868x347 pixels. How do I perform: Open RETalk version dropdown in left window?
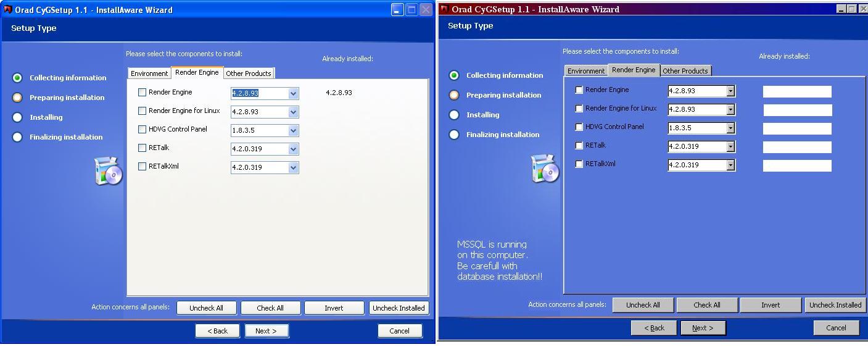point(294,149)
